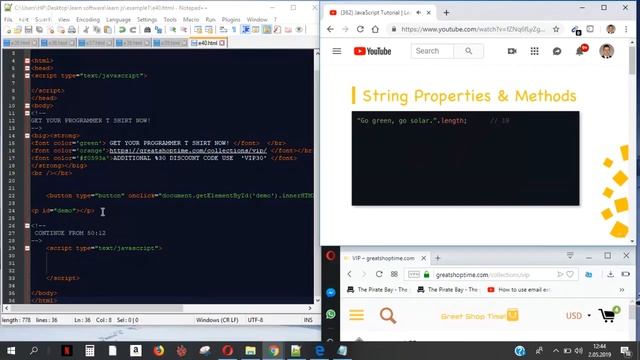Viewport: 640px width, 360px height.
Task: Click the YouTube search field
Action: click(x=432, y=51)
